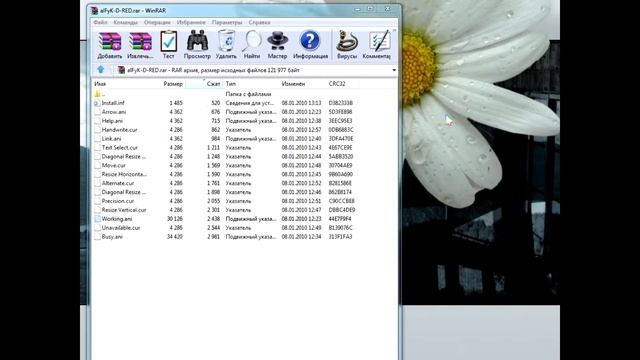Open the Справка menu
Screen dimensions: 640x360
point(259,22)
